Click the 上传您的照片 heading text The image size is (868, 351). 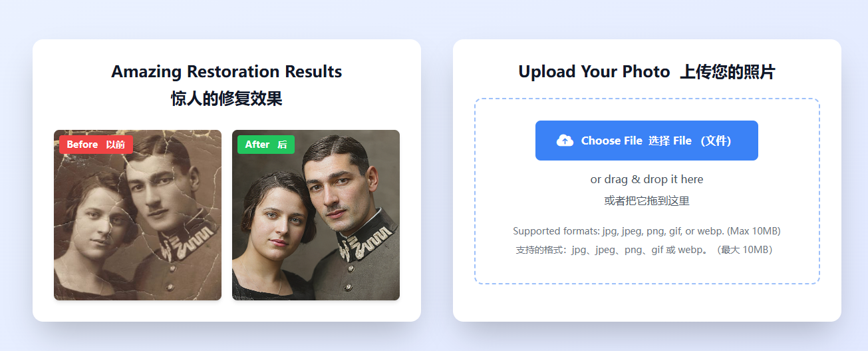(727, 71)
